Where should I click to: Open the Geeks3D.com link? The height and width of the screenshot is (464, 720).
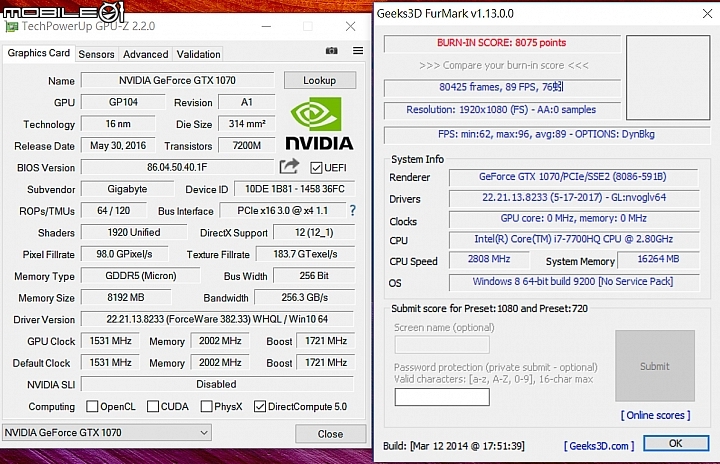599,446
